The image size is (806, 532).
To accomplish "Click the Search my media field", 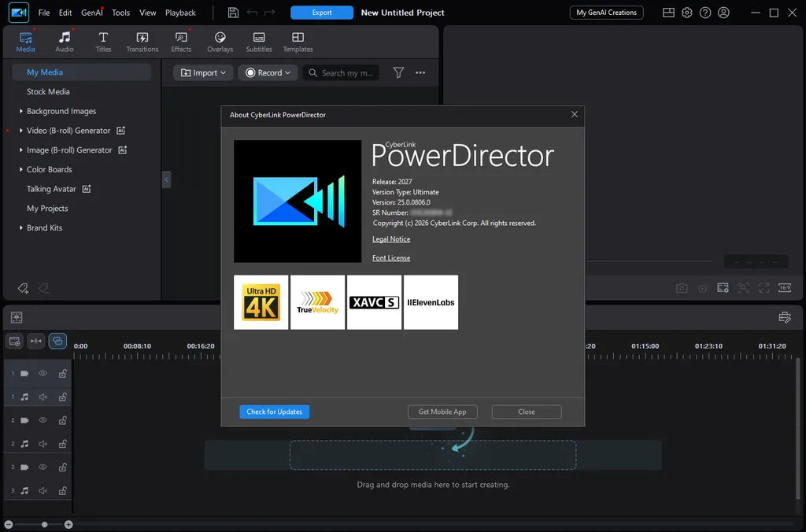I will pos(341,73).
